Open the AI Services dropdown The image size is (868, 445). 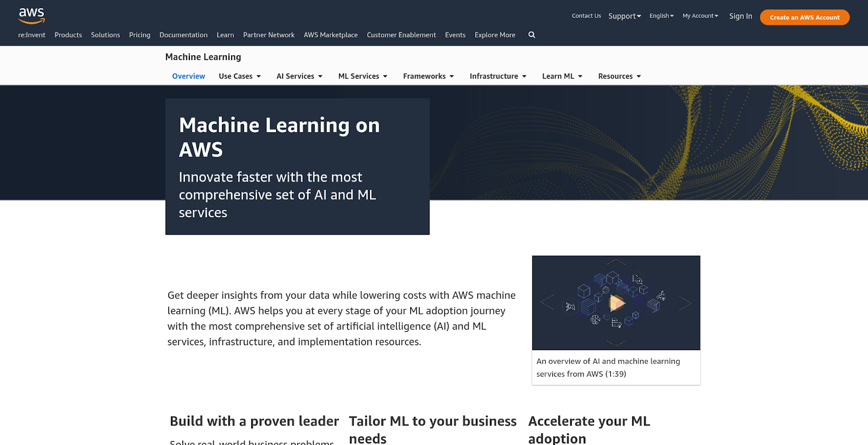[299, 76]
